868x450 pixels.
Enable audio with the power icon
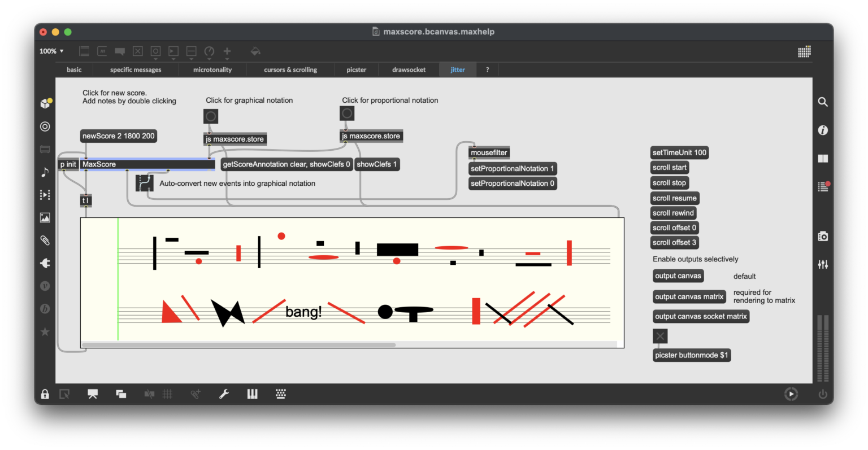[x=823, y=394]
